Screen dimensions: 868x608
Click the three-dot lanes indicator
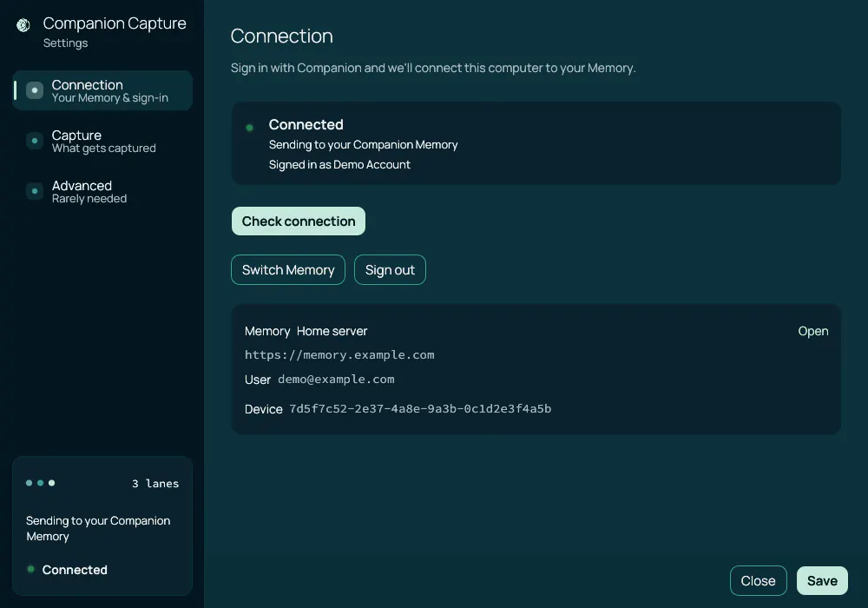click(41, 483)
